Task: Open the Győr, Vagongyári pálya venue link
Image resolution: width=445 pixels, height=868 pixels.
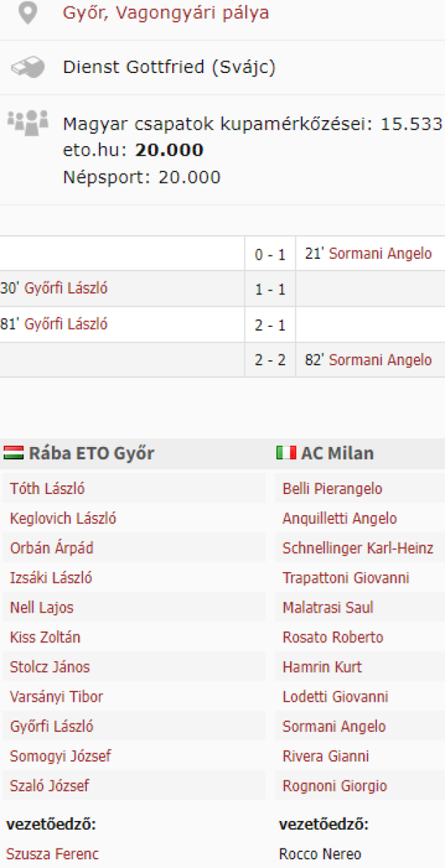Action: coord(166,13)
